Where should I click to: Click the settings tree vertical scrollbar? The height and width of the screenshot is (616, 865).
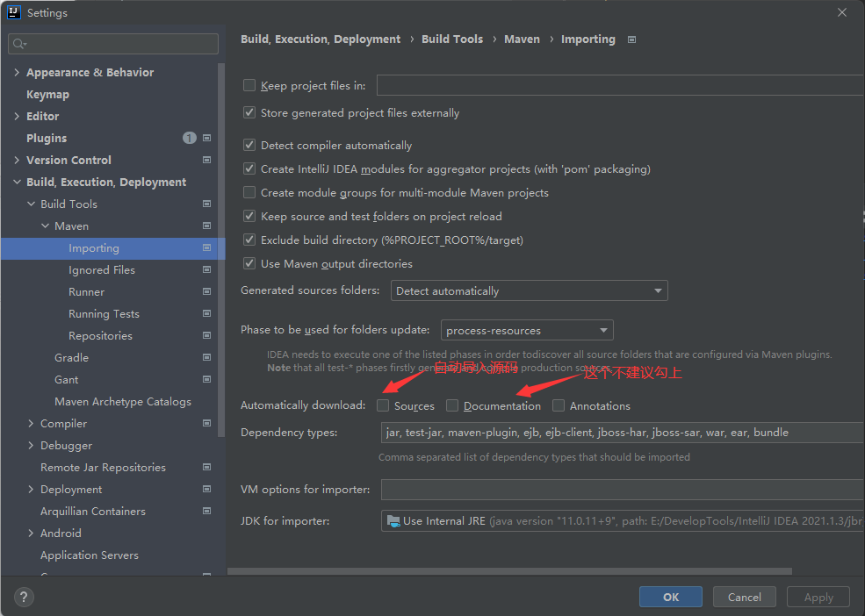coord(221,249)
